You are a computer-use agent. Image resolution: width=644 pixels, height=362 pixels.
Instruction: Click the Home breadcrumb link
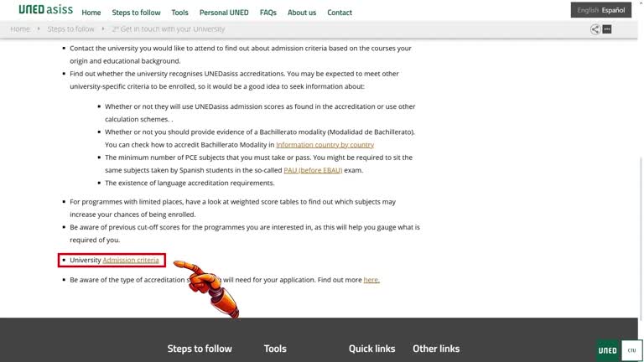coord(20,29)
